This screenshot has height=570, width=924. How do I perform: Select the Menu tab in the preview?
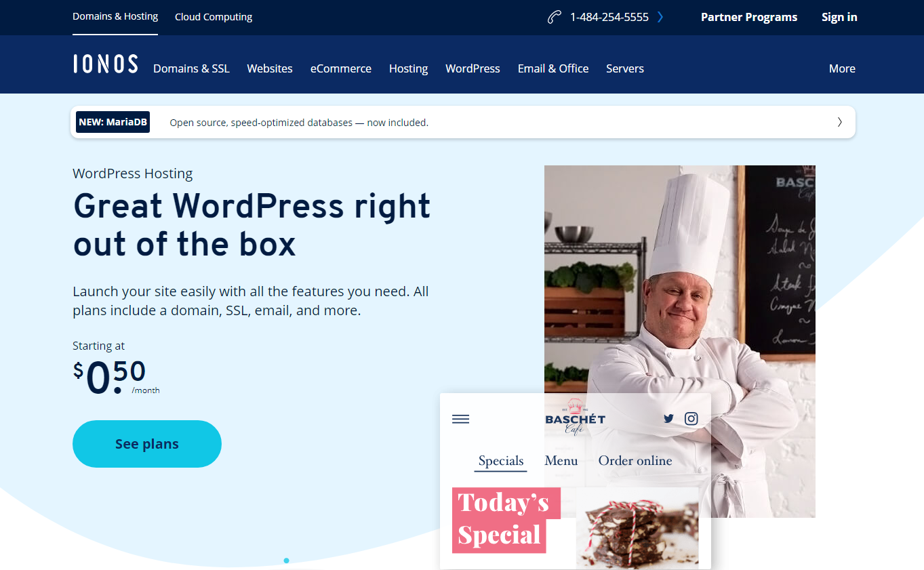coord(561,461)
